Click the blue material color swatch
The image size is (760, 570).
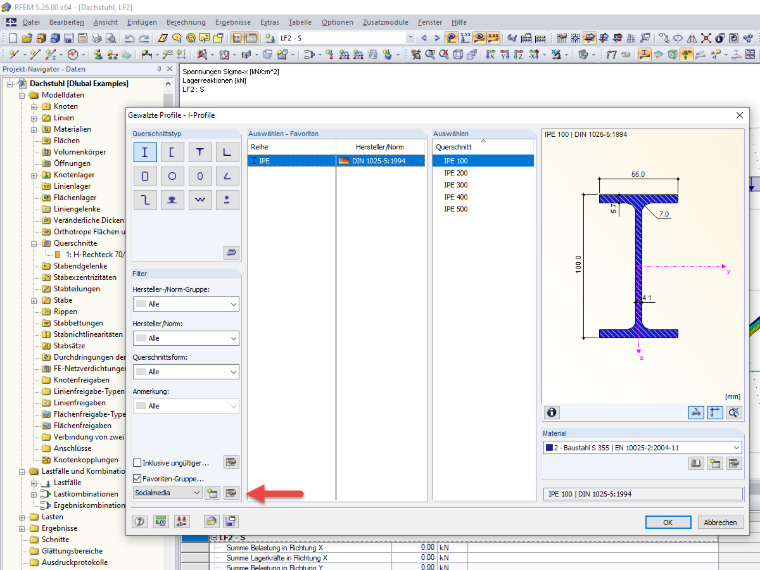[549, 447]
